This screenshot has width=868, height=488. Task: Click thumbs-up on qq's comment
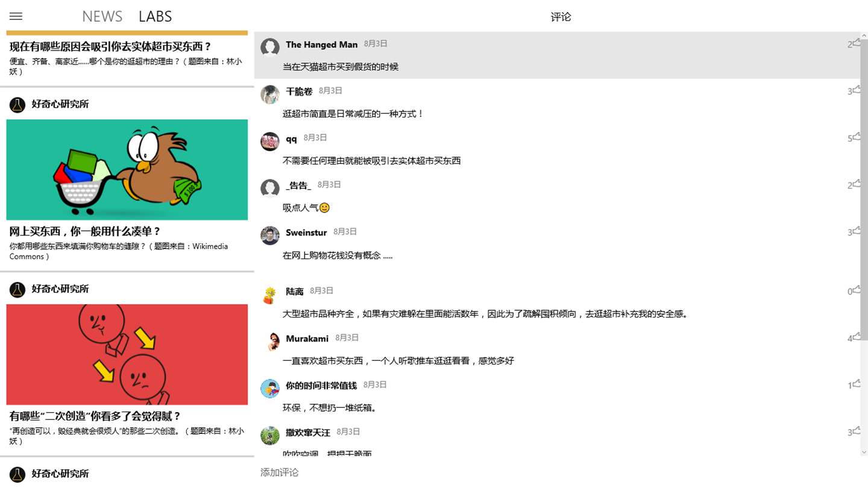857,137
